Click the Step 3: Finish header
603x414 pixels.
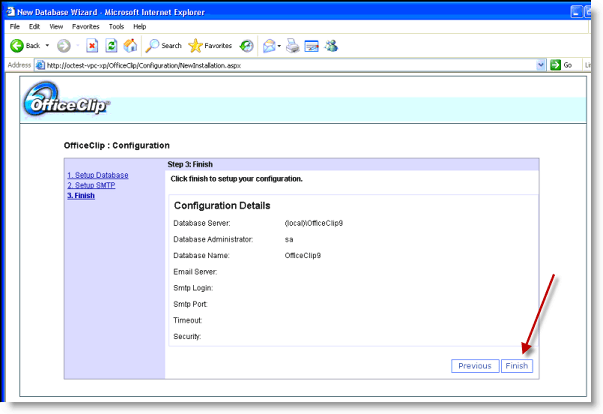point(190,164)
